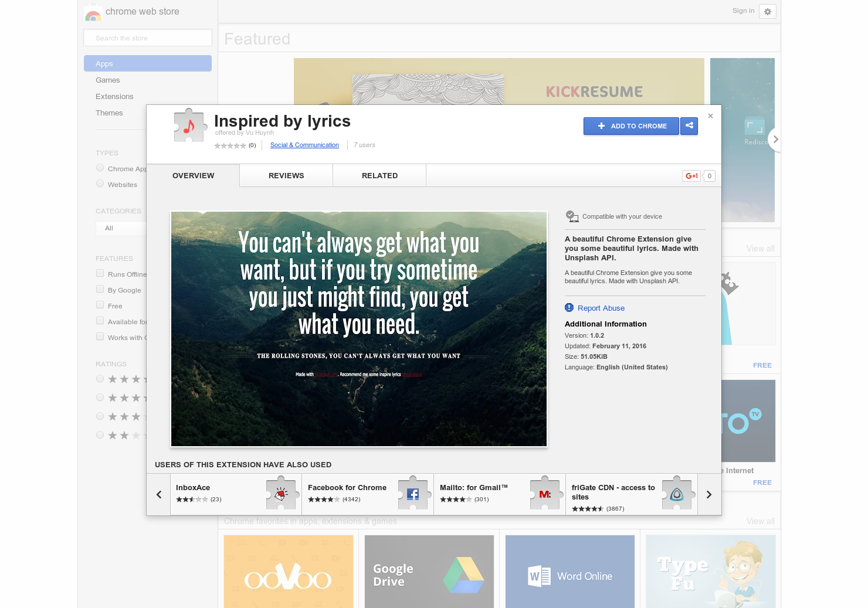Check the Free feature filter
The image size is (868, 608).
click(x=100, y=304)
